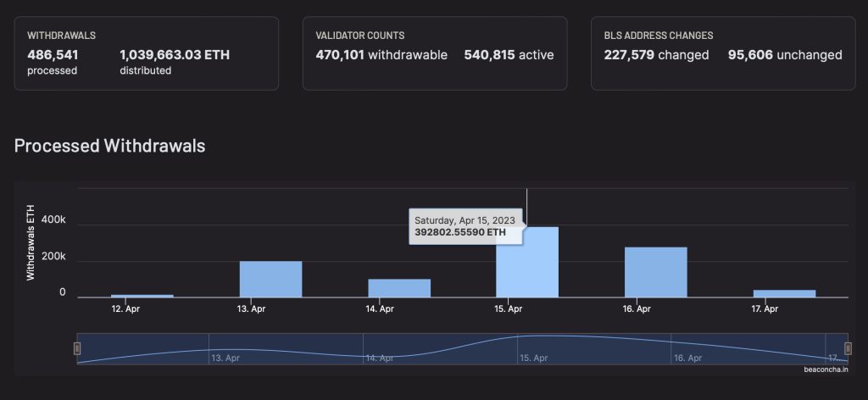
Task: Click the Processed Withdrawals heading
Action: [109, 146]
